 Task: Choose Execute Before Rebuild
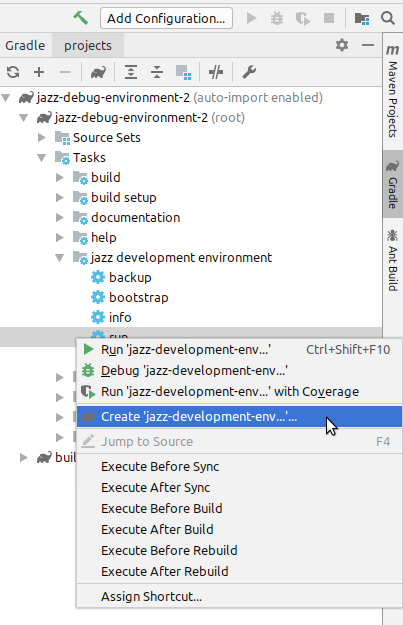point(239,550)
